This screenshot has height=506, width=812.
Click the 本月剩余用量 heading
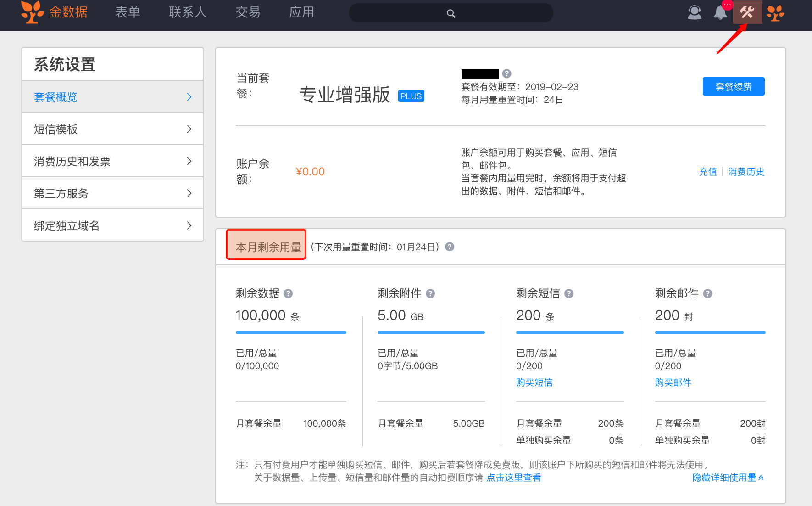(x=268, y=247)
